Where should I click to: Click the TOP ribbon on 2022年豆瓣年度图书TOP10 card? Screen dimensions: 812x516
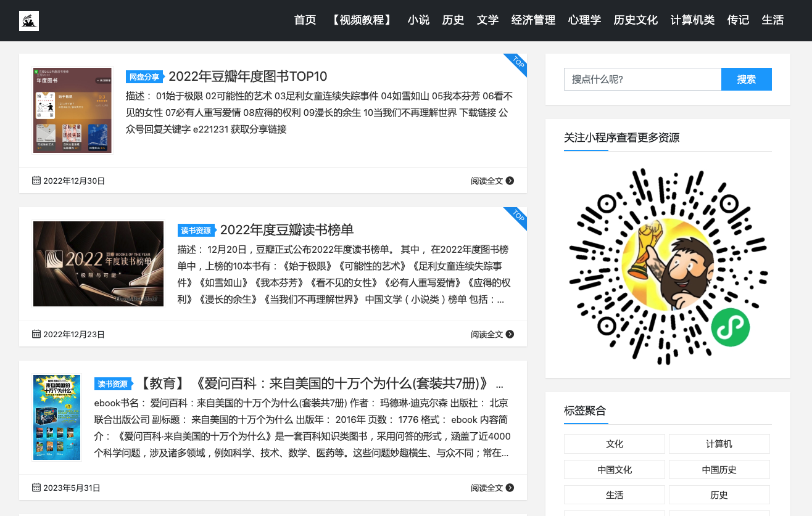coord(518,62)
